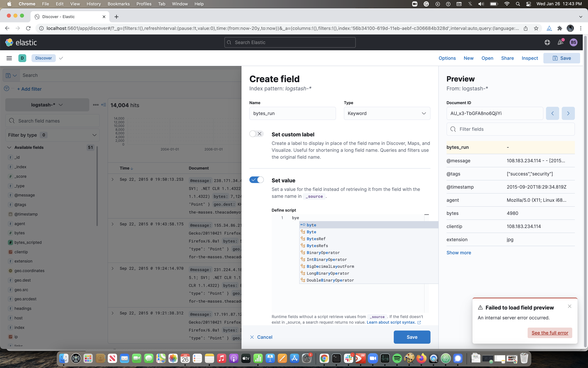Open the Kibana main navigation menu

click(x=9, y=58)
